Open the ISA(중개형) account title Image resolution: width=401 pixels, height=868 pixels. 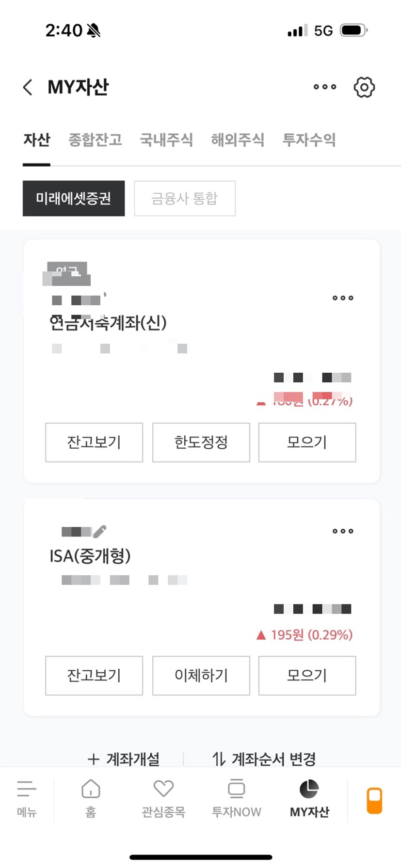(90, 556)
